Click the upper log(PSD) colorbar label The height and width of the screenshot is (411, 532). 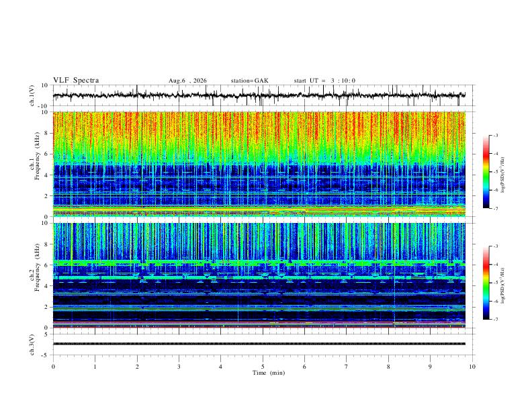coord(503,175)
